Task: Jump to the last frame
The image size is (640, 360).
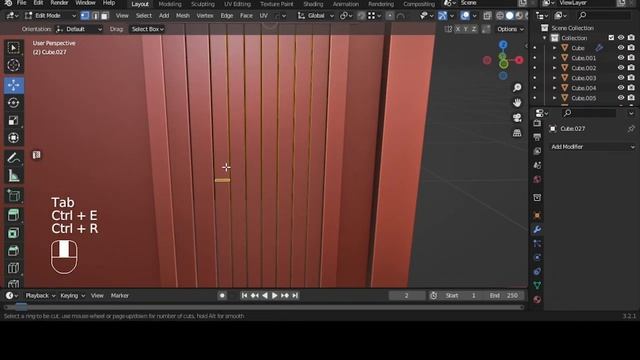Action: pos(295,296)
